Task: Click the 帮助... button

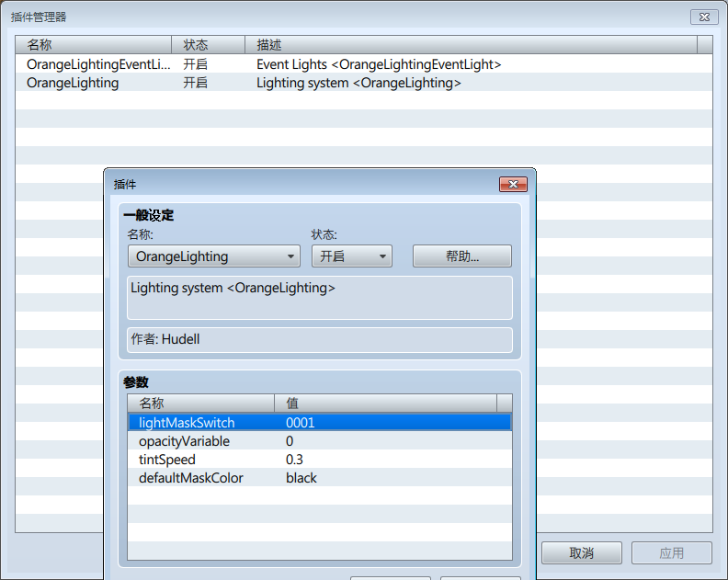Action: pyautogui.click(x=462, y=256)
